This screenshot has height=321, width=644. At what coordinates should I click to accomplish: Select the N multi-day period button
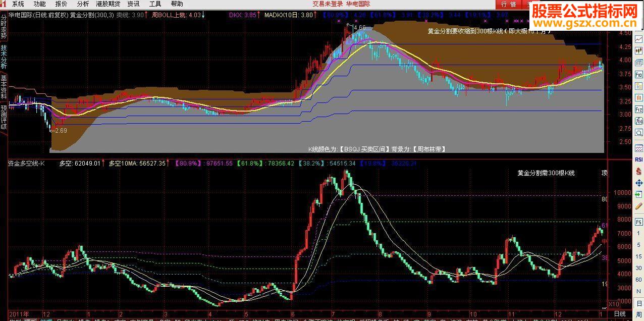638,291
